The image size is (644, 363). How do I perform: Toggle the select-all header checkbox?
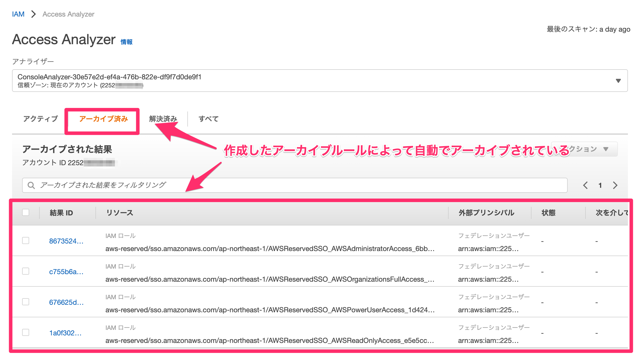(26, 212)
